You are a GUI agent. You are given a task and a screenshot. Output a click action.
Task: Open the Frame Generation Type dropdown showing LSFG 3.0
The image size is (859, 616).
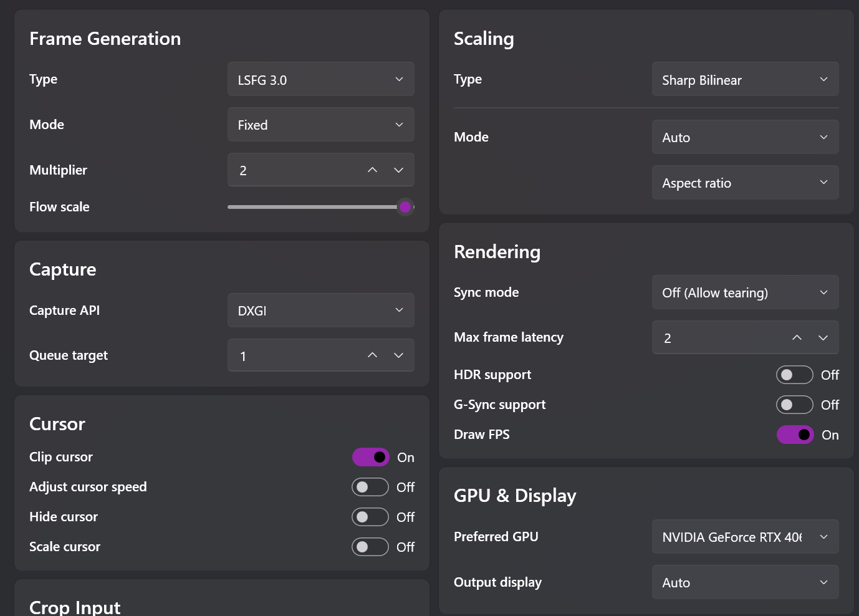[x=321, y=79]
